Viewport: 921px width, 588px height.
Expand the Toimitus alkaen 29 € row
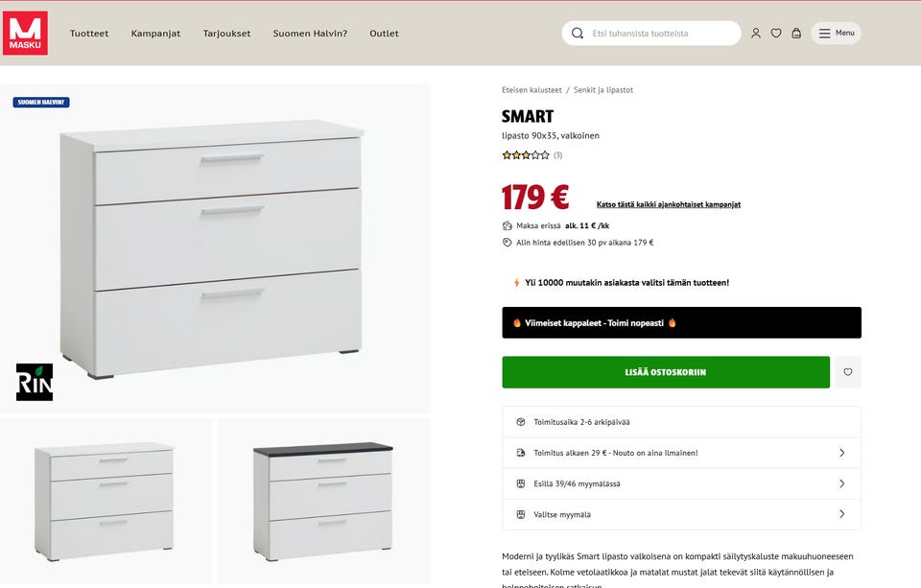click(x=681, y=453)
